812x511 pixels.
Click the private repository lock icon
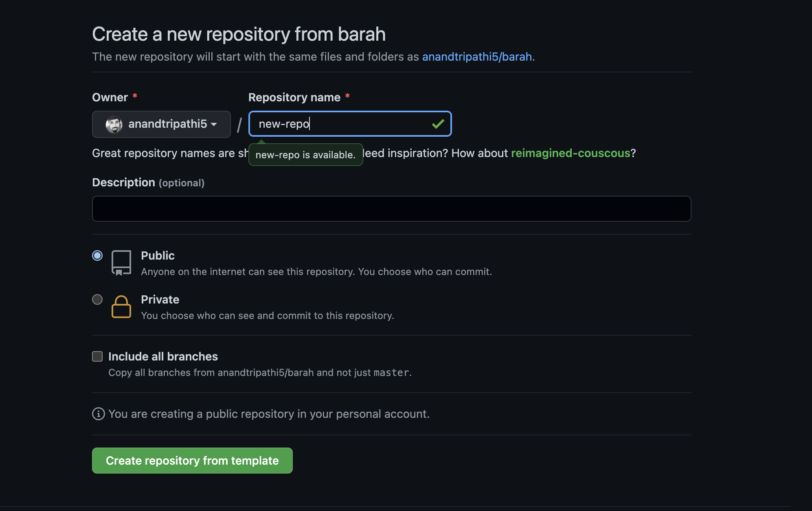(121, 307)
